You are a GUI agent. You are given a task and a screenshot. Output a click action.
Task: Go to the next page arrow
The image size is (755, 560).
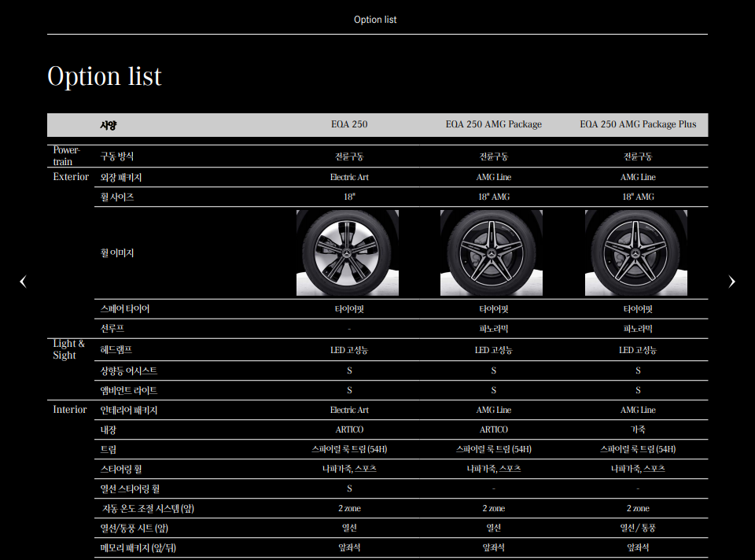coord(732,282)
